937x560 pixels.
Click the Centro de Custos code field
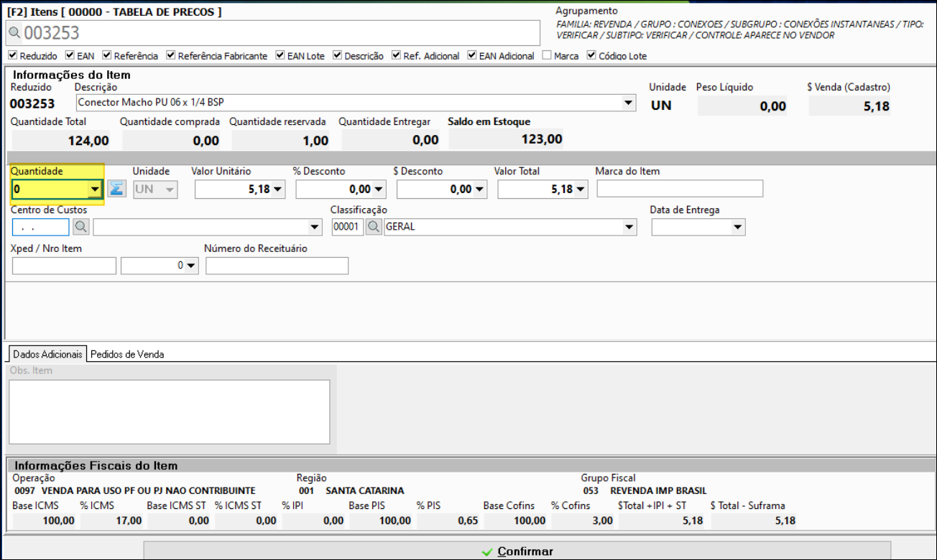pos(41,227)
